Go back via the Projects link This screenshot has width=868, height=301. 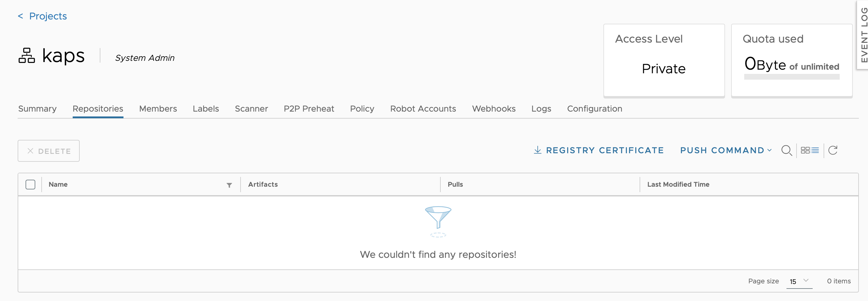[48, 16]
